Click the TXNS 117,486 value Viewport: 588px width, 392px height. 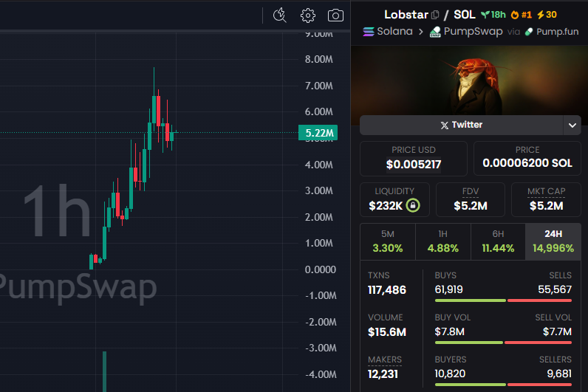pos(387,290)
